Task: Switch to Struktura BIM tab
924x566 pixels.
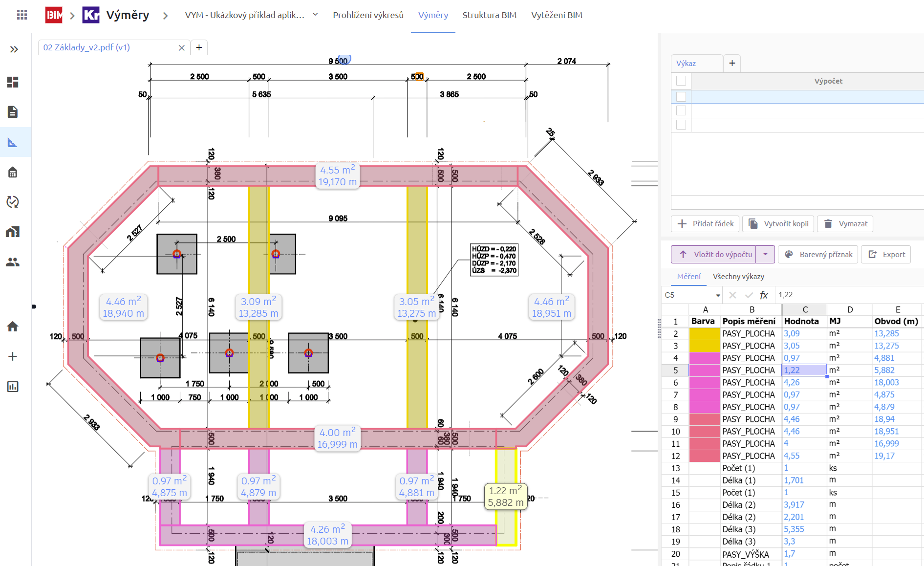Action: (x=489, y=15)
